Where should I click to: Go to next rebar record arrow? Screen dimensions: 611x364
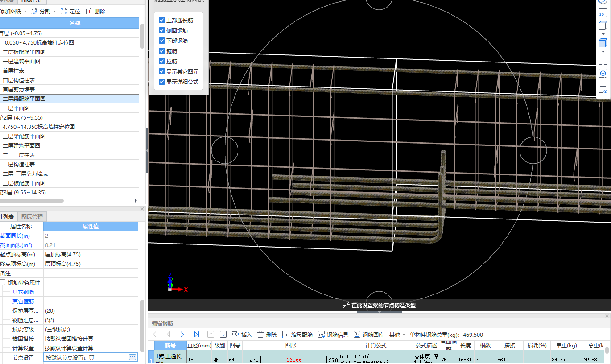[182, 335]
